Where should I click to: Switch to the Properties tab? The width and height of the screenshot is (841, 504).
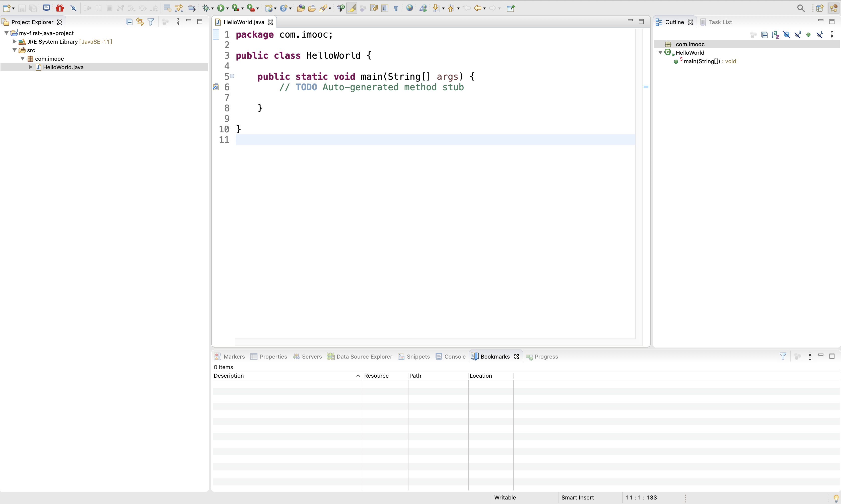pos(269,357)
